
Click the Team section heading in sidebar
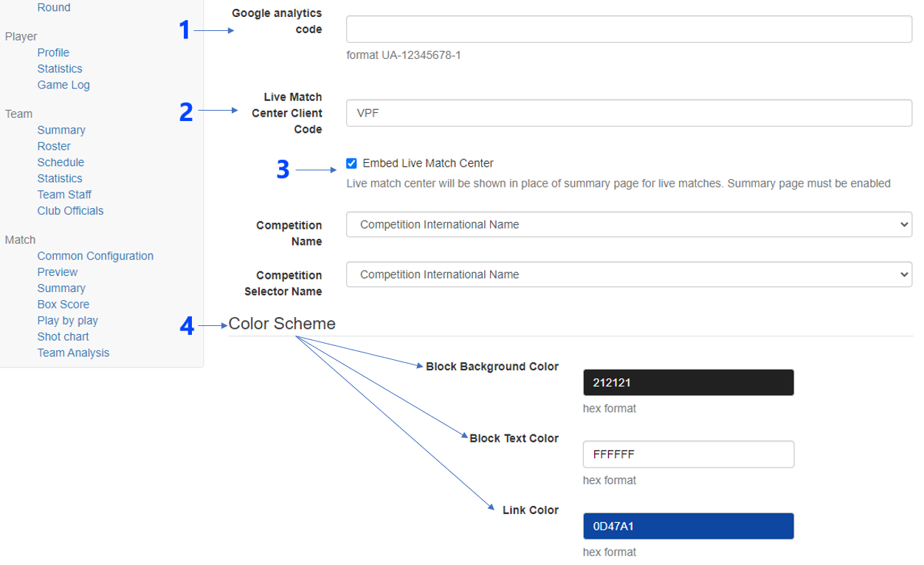[x=18, y=114]
